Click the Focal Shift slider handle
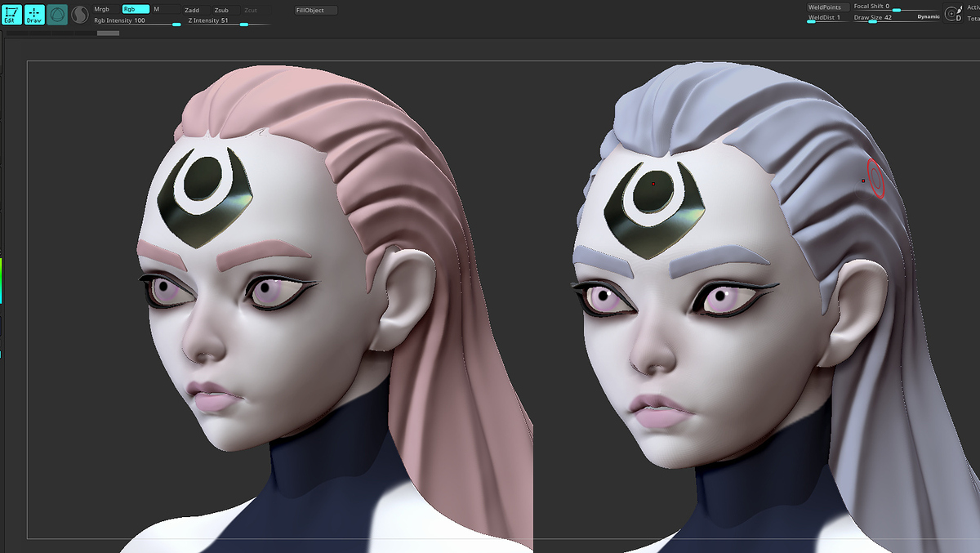980x553 pixels. [896, 11]
